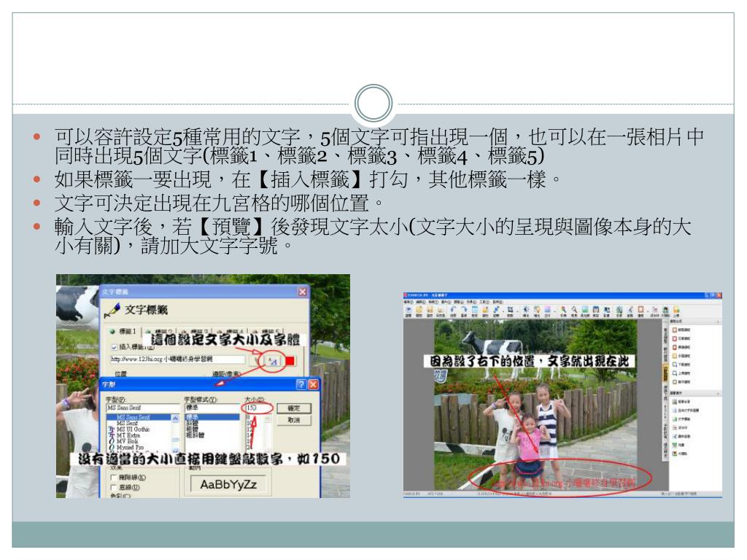
Task: Click the open-folder icon in photo editor toolbar
Action: point(419,310)
